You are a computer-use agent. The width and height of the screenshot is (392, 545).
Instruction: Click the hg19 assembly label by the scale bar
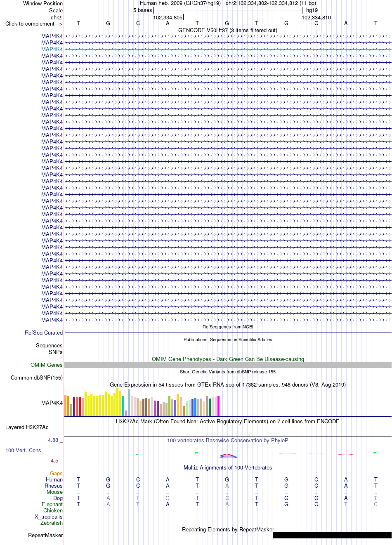pyautogui.click(x=312, y=10)
